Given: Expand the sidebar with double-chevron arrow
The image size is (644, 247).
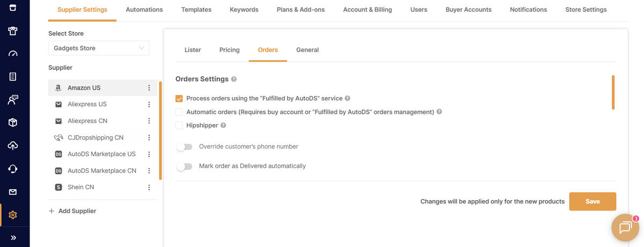Looking at the screenshot, I should pos(13,237).
